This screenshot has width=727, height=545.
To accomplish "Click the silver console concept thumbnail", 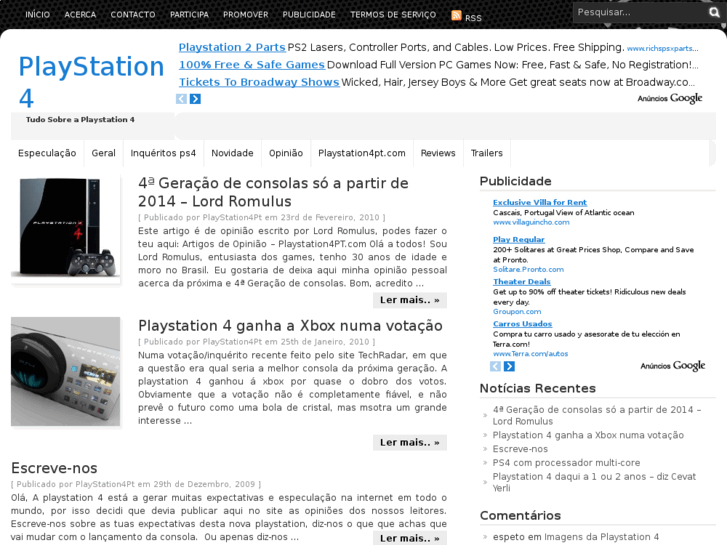I will click(x=66, y=372).
